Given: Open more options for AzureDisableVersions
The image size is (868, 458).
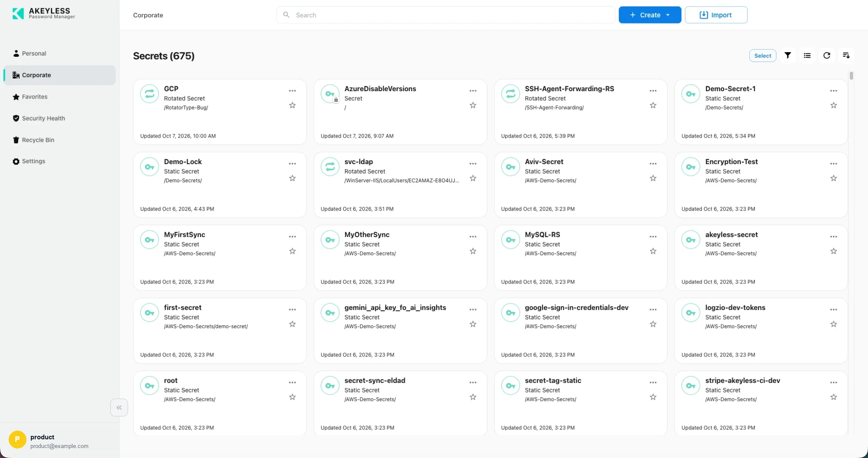Looking at the screenshot, I should (473, 91).
